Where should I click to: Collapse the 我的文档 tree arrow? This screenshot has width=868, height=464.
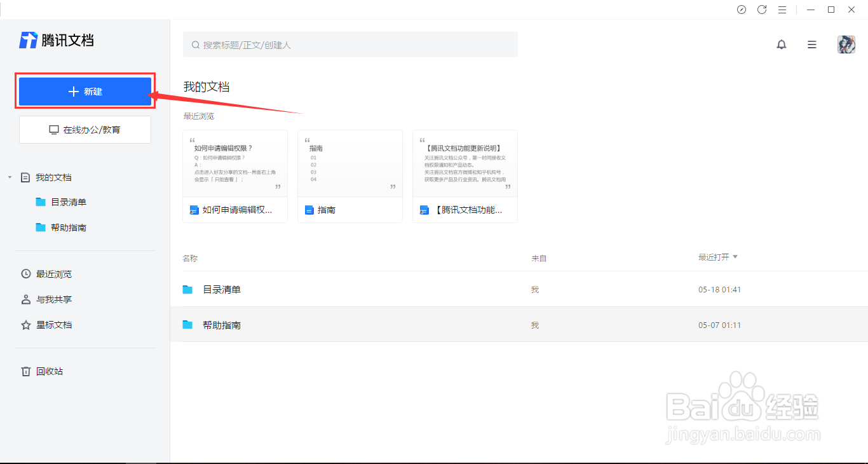pyautogui.click(x=10, y=177)
